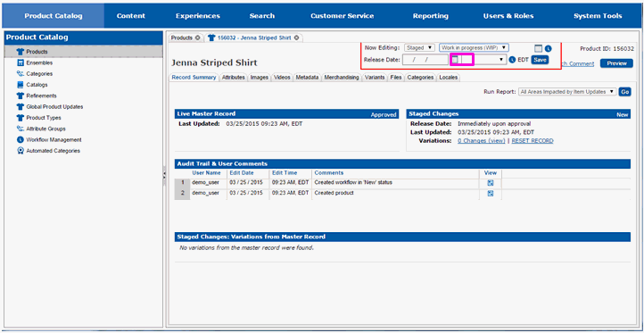Image resolution: width=644 pixels, height=333 pixels.
Task: Click the clock icon next to the Now Editing calendar
Action: coord(549,48)
